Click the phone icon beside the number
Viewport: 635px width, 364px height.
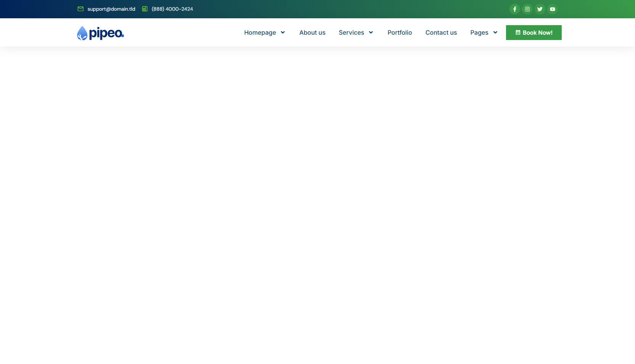[145, 9]
